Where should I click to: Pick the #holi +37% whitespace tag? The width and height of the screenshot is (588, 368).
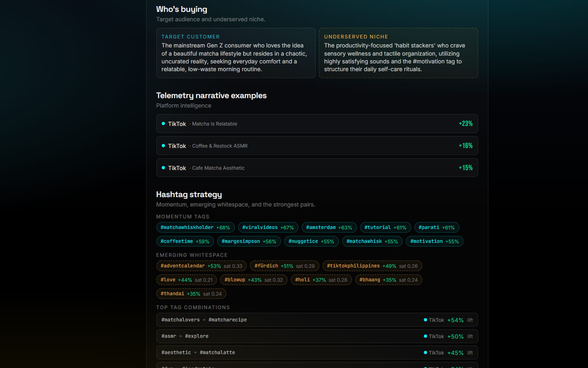(x=321, y=280)
